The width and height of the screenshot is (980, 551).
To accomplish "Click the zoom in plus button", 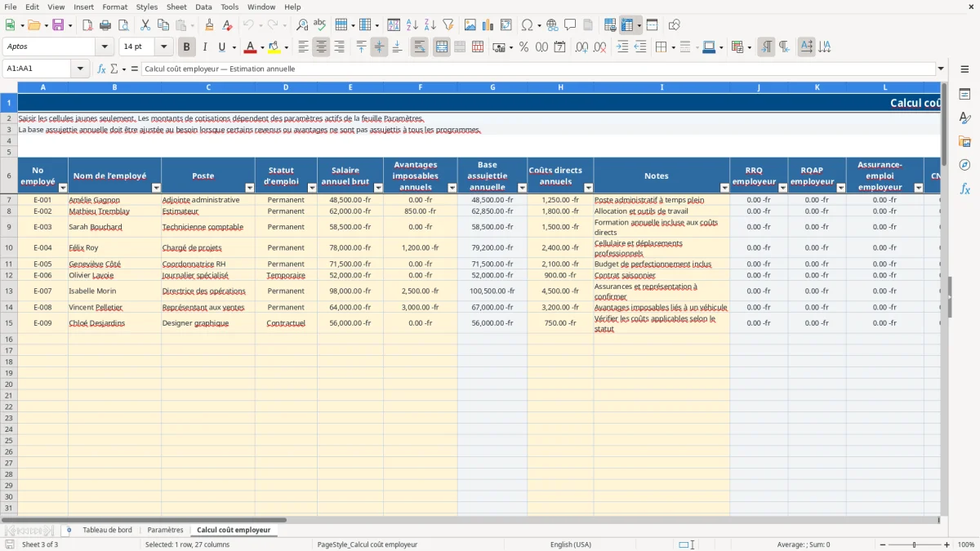I will pyautogui.click(x=947, y=544).
